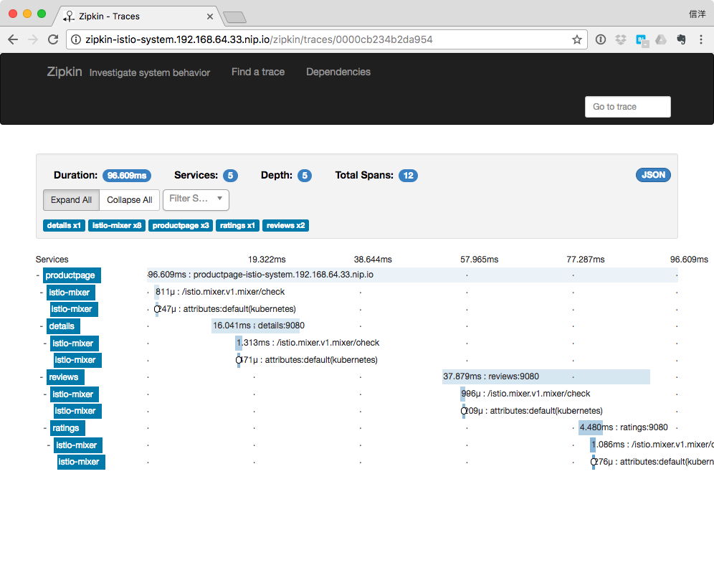Click the Total Spans 12 badge
714x588 pixels.
point(408,176)
